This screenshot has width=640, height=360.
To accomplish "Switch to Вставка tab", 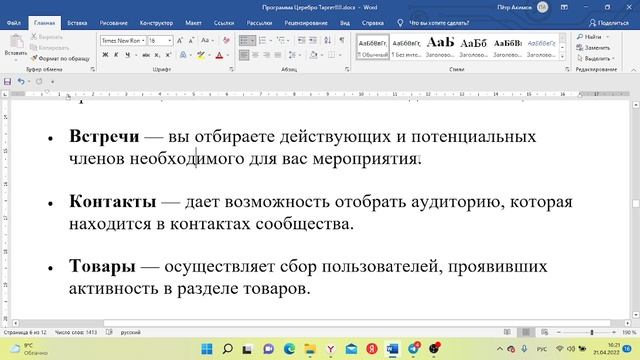I will [x=77, y=23].
